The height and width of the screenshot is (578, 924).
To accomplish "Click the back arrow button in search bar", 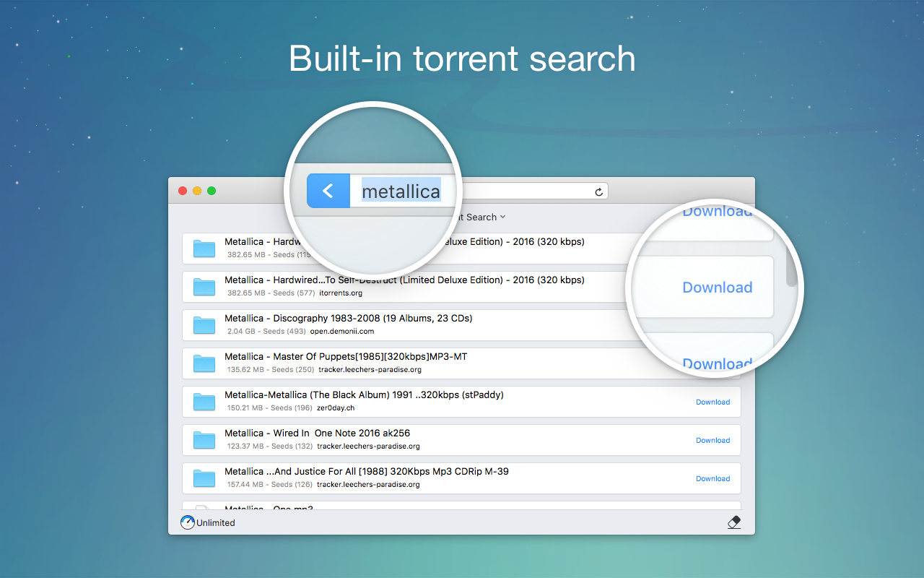I will click(328, 191).
